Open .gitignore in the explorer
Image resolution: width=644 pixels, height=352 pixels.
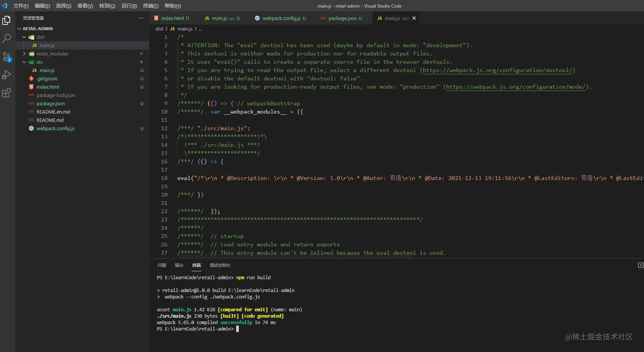[83, 78]
